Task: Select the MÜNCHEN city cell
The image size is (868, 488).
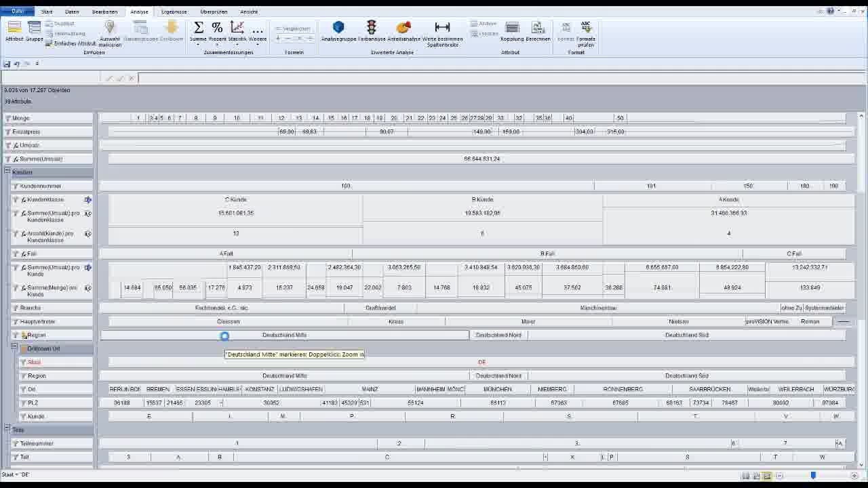Action: [498, 389]
